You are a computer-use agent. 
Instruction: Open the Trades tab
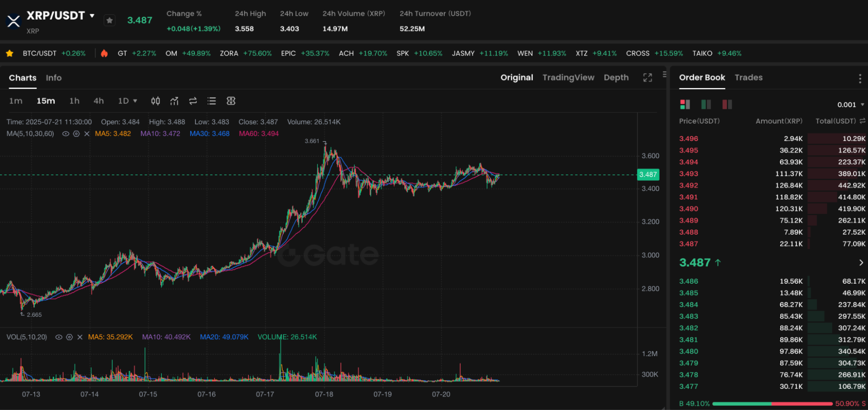point(749,77)
